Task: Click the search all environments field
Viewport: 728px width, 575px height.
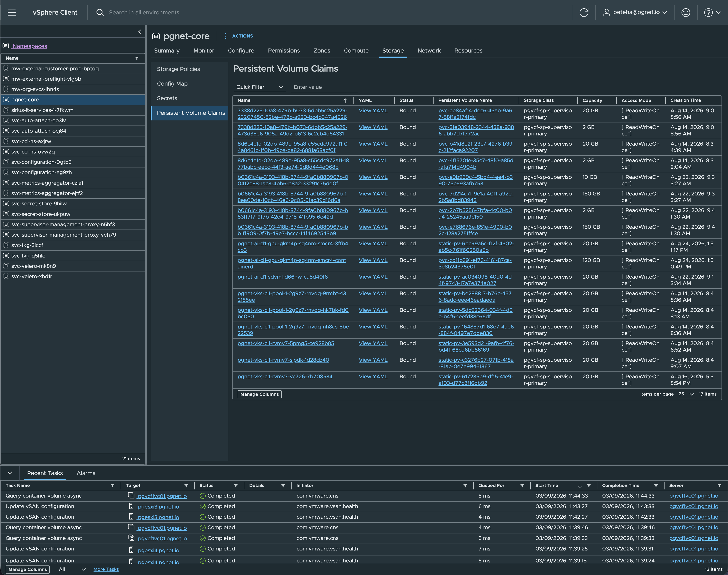Action: pos(144,12)
